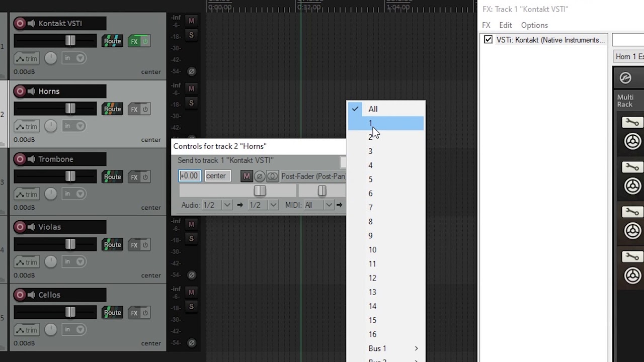
Task: Open routing for the Trombone track
Action: [x=112, y=177]
